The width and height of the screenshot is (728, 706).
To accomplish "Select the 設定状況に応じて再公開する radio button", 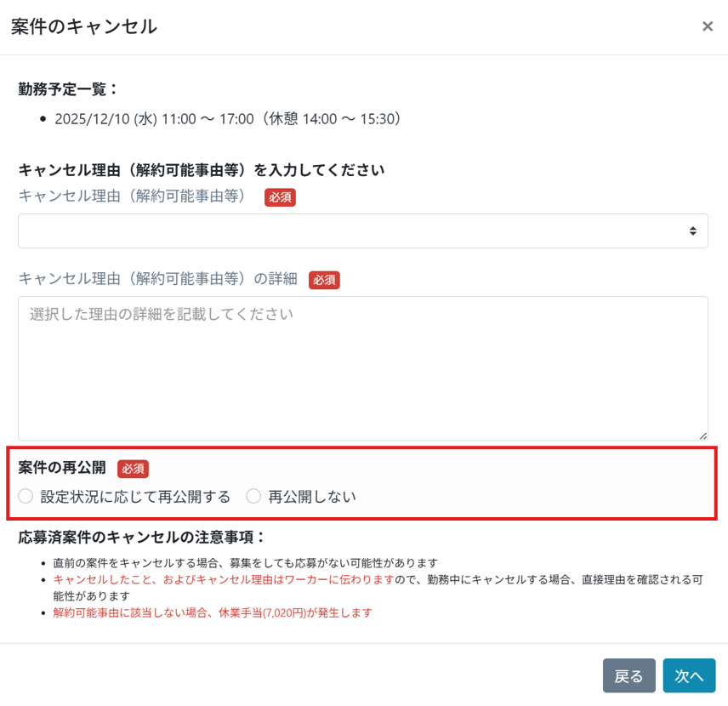I will (x=26, y=496).
